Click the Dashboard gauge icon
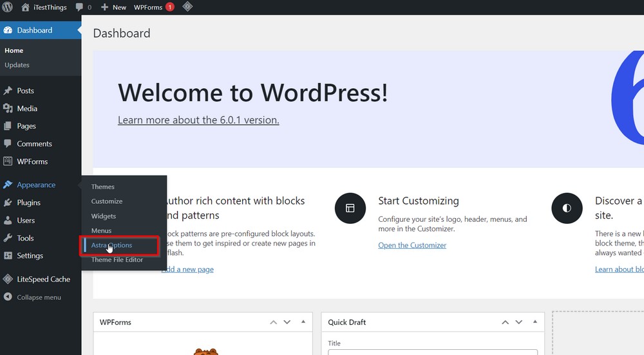Screen dimensions: 644x355 (x=8, y=30)
